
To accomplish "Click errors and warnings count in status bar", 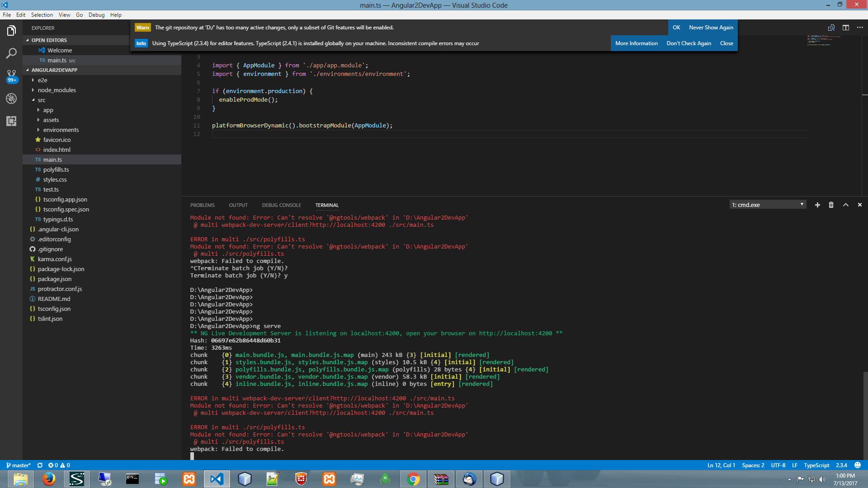I will 59,465.
